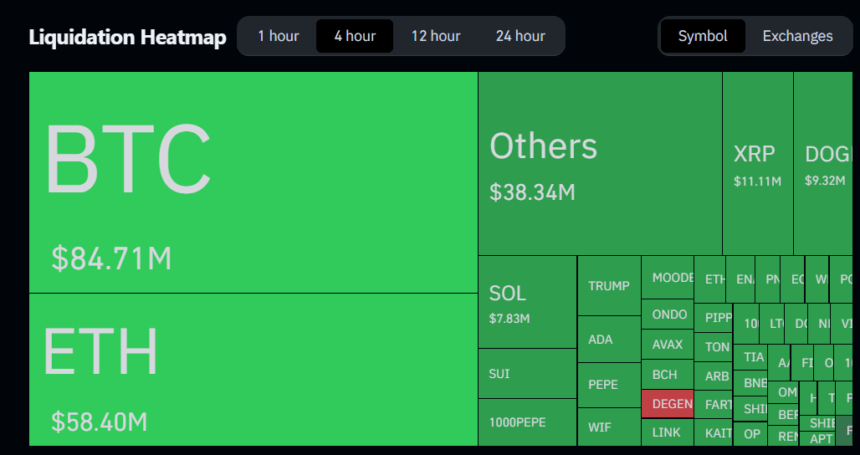Viewport: 860px width, 455px height.
Task: Click the 1000PEPE tile
Action: coord(527,422)
